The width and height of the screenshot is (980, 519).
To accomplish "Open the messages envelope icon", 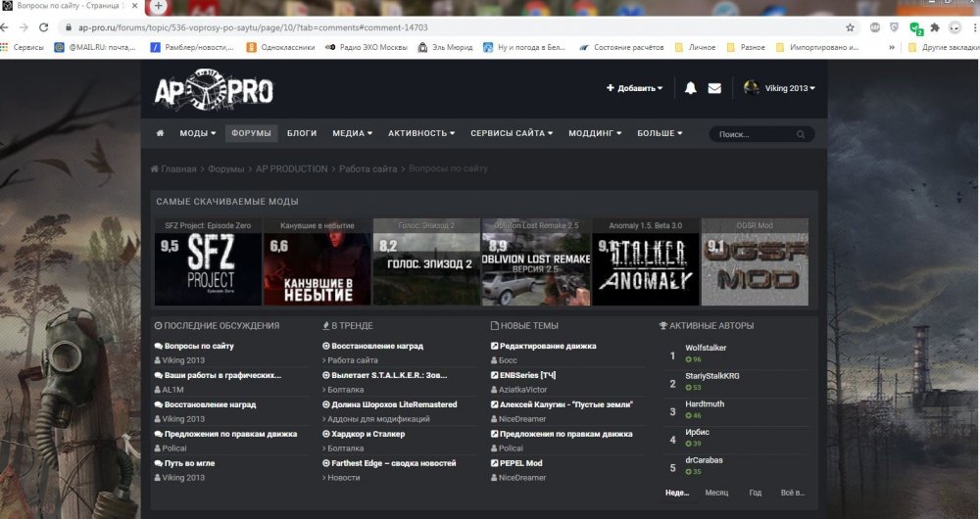I will pyautogui.click(x=714, y=88).
